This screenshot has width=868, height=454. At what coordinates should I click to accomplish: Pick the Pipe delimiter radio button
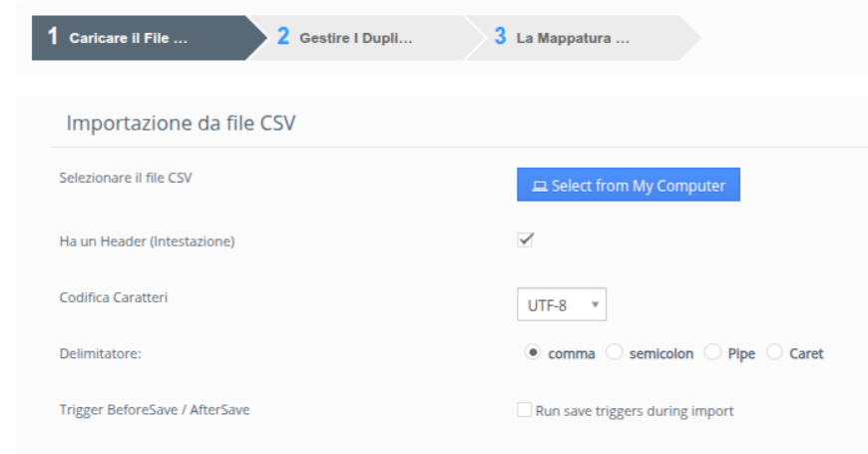pyautogui.click(x=712, y=353)
